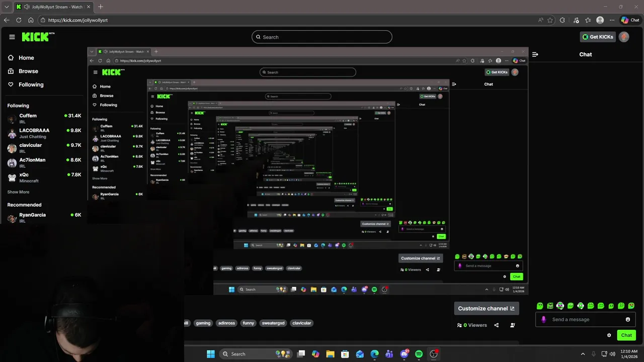Open OBS Studio from taskbar
644x362 pixels.
[434, 354]
